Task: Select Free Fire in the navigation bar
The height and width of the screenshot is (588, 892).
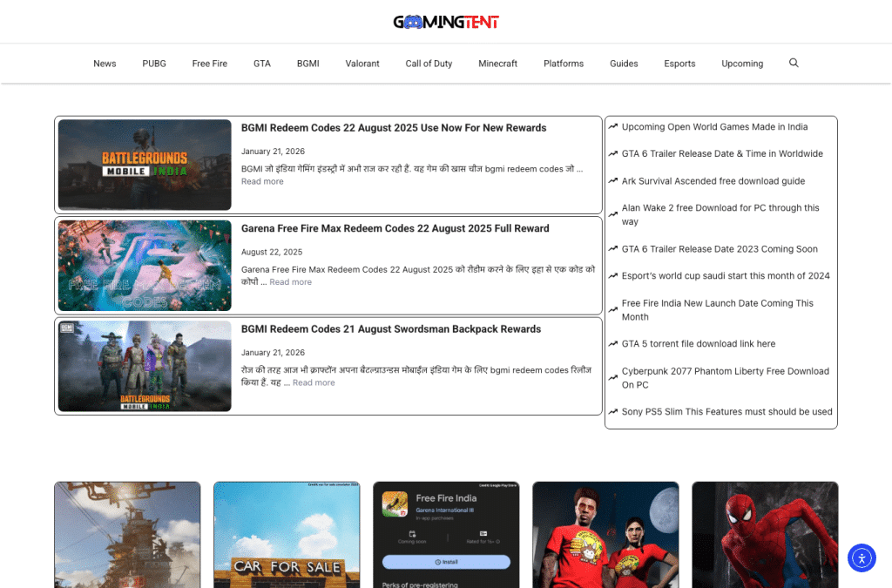Action: [x=209, y=64]
